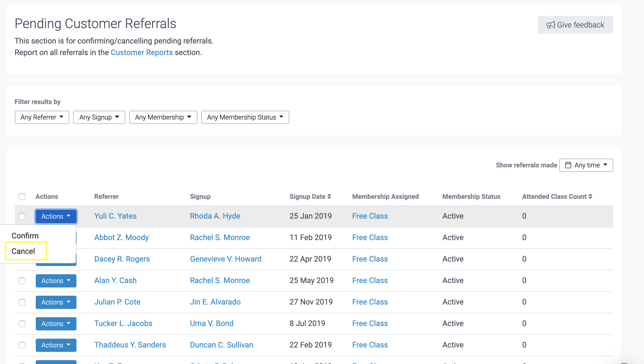The image size is (644, 364).
Task: Choose Cancel from the actions menu
Action: (23, 251)
